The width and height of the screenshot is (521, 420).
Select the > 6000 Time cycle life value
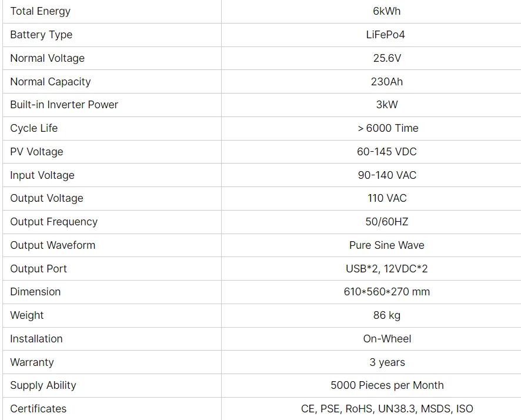[x=388, y=128]
